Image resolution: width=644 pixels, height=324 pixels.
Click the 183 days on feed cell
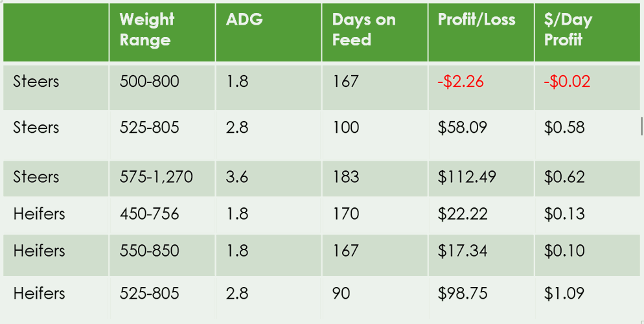[x=345, y=177]
